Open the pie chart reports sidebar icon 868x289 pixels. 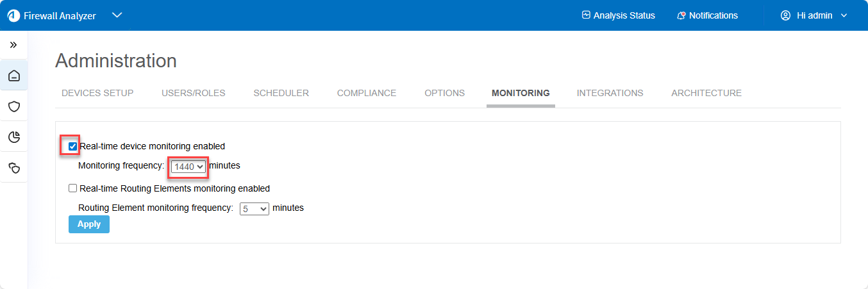click(13, 136)
